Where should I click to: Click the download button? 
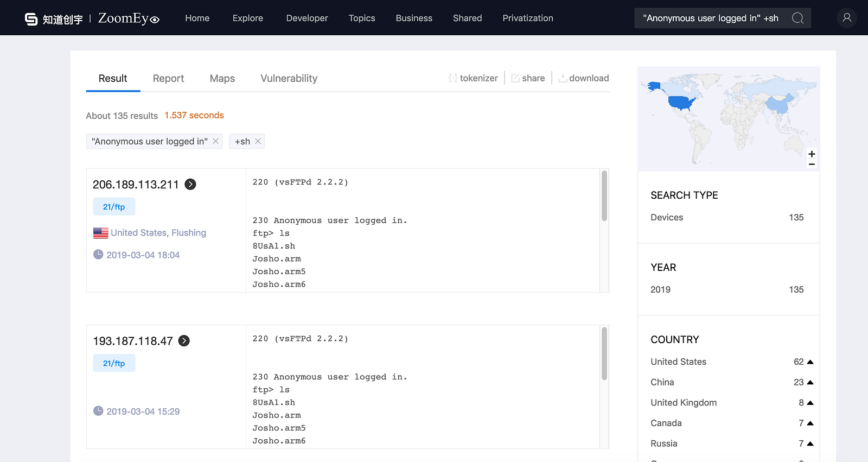[584, 78]
